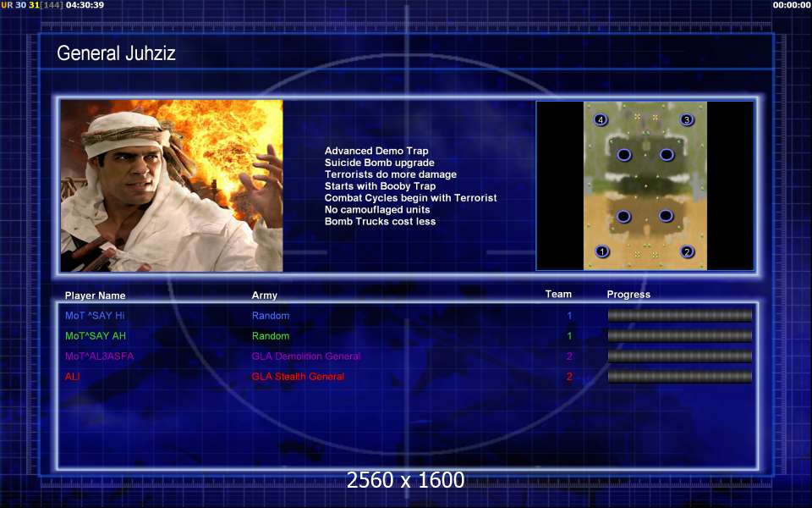This screenshot has width=812, height=508.
Task: Click the team number for MoT^SAY AH
Action: [569, 336]
